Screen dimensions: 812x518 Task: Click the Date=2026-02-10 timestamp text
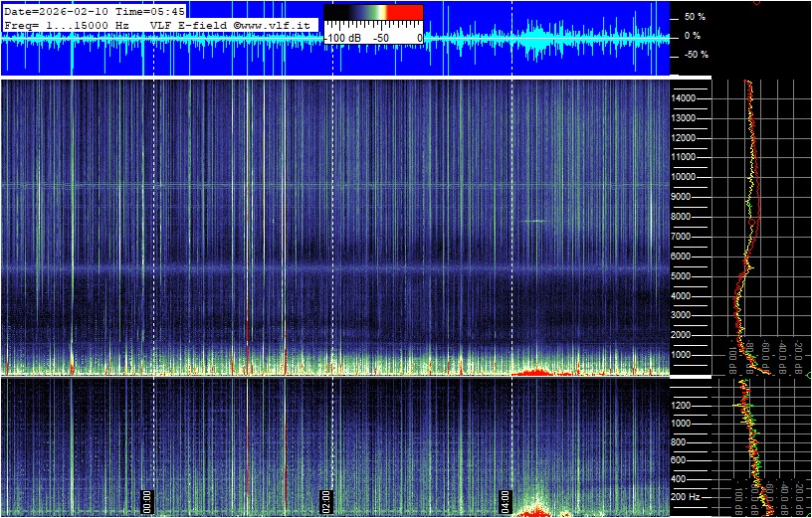click(57, 11)
